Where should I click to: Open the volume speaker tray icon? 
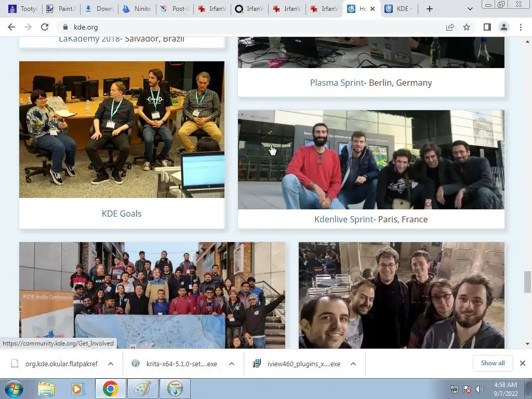pos(480,389)
